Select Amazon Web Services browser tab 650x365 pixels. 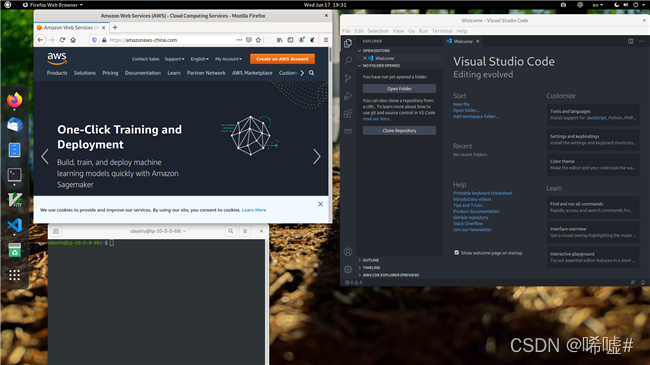click(x=71, y=27)
